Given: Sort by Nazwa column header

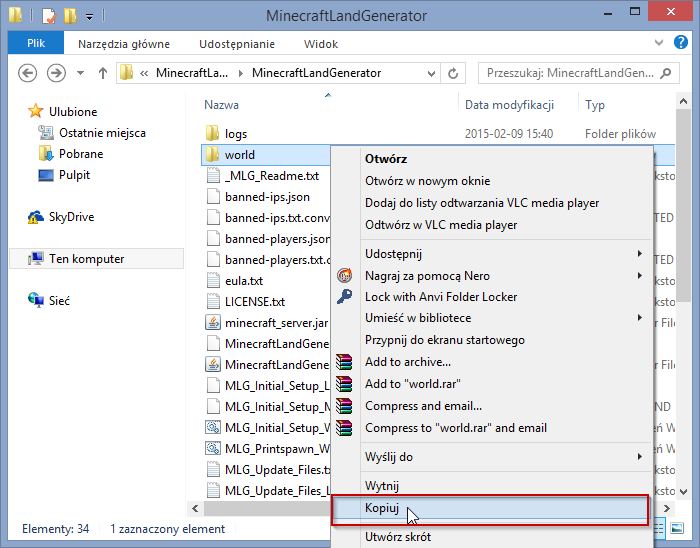Looking at the screenshot, I should (x=221, y=105).
